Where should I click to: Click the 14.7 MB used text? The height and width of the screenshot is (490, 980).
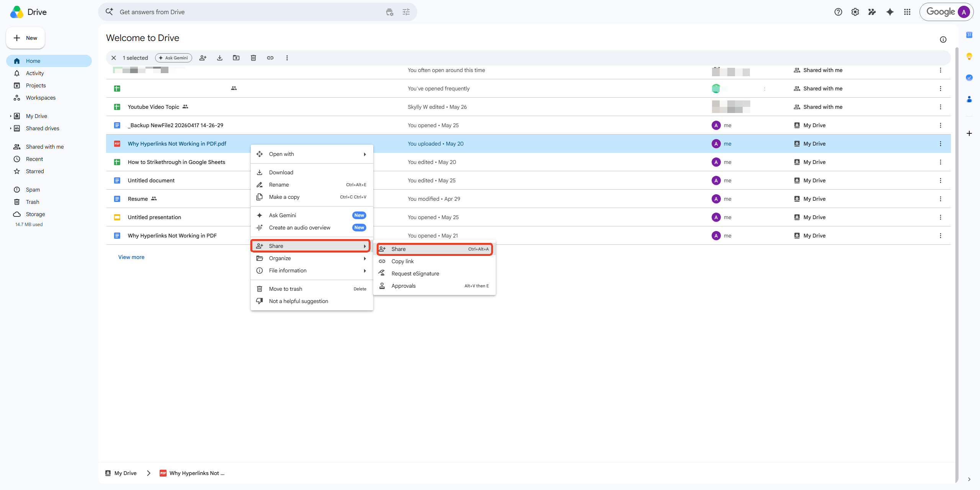pos(29,225)
